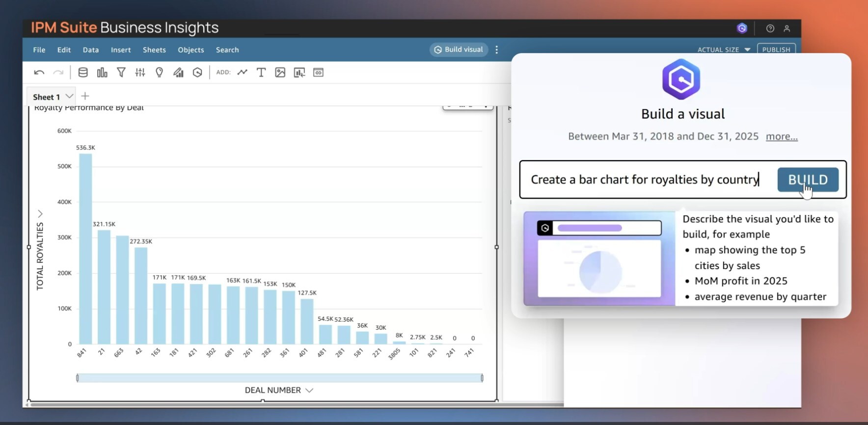
Task: Open the Parameters sliders icon
Action: (x=140, y=73)
